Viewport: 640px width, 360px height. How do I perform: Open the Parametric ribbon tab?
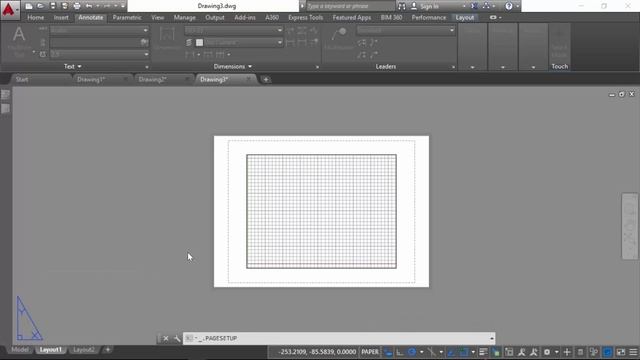pyautogui.click(x=127, y=18)
